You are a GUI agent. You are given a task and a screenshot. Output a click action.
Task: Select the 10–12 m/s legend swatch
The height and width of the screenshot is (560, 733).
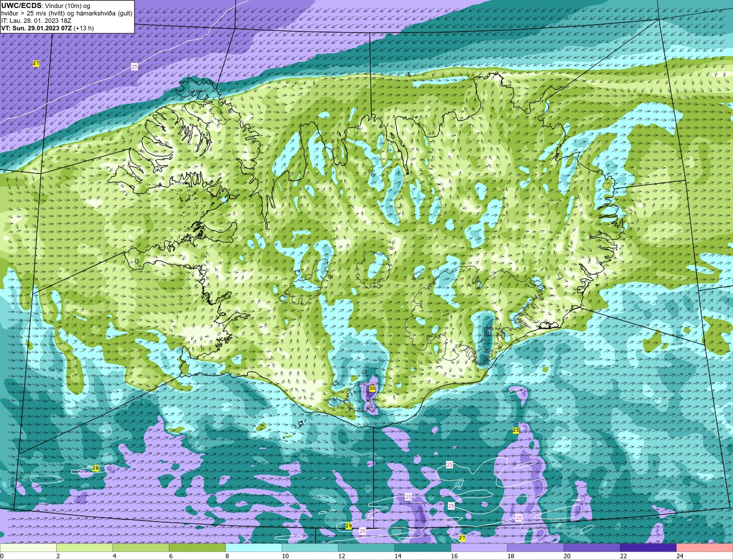(310, 548)
